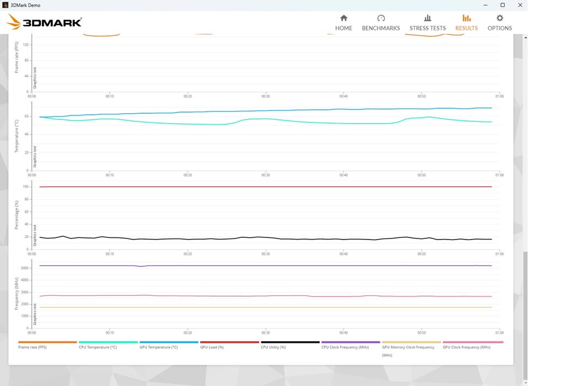The width and height of the screenshot is (588, 386).
Task: Click the CPU Utility (%) black swatch
Action: (290, 342)
